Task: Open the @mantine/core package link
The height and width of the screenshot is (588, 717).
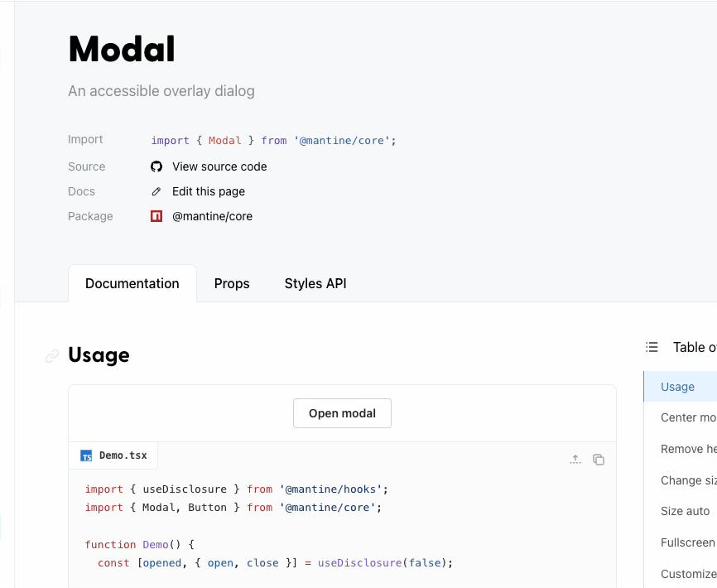Action: [x=212, y=216]
